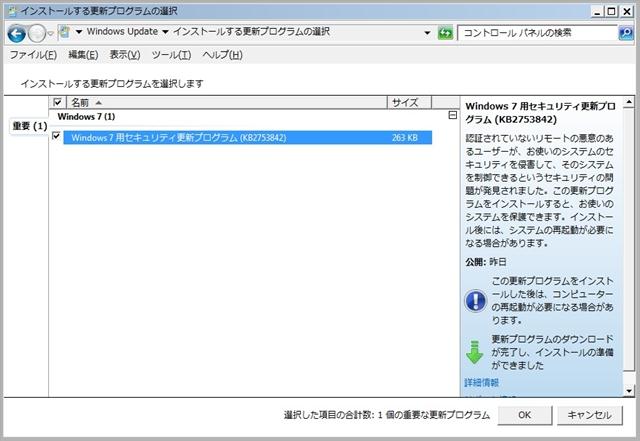Minimize the window
This screenshot has width=640, height=441.
598,11
